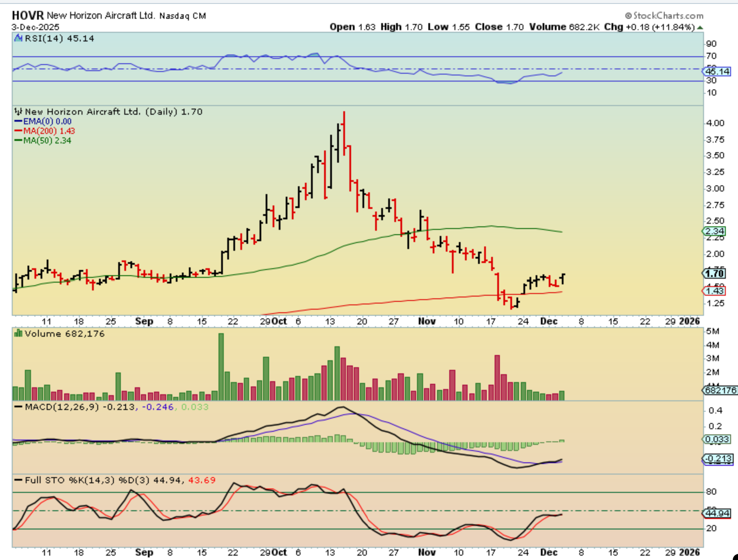Click the black line marker before Full STO
The image size is (738, 560).
(x=18, y=480)
